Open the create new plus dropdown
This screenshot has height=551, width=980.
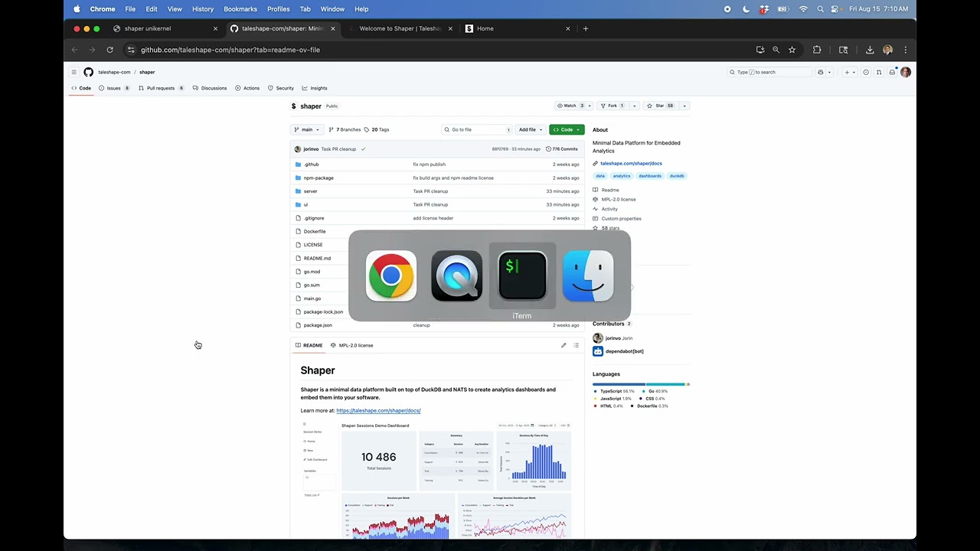850,72
